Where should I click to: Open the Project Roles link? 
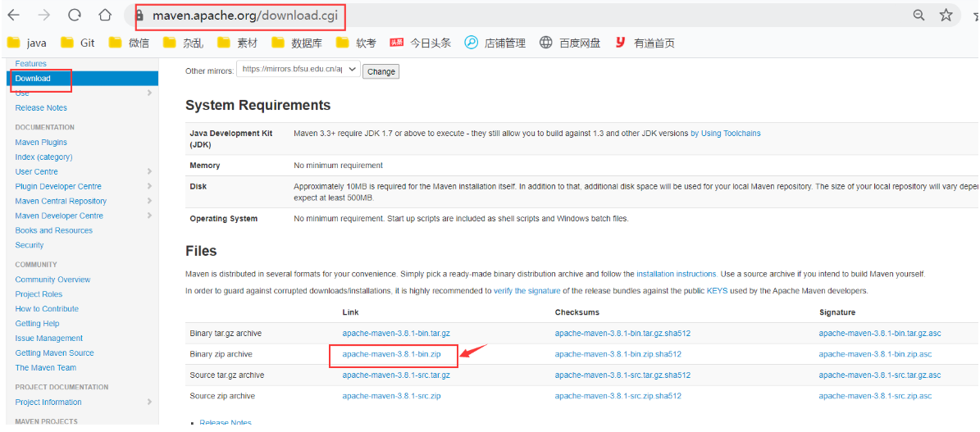coord(39,294)
